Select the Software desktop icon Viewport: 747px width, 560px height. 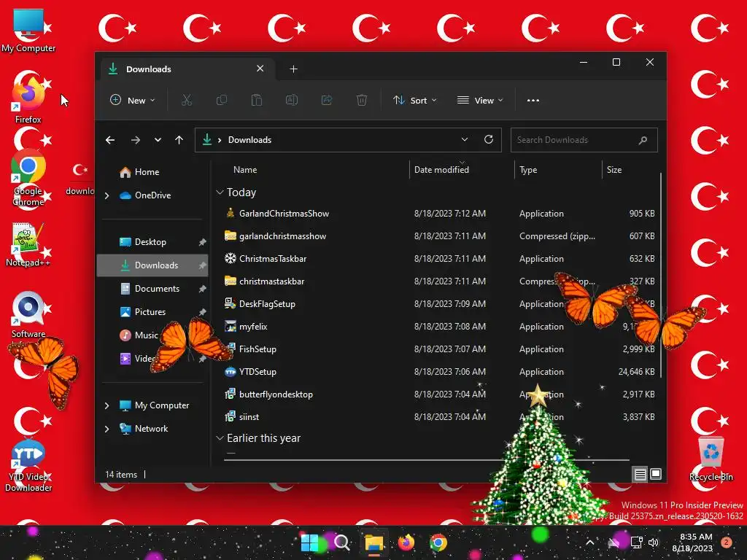[x=28, y=315]
